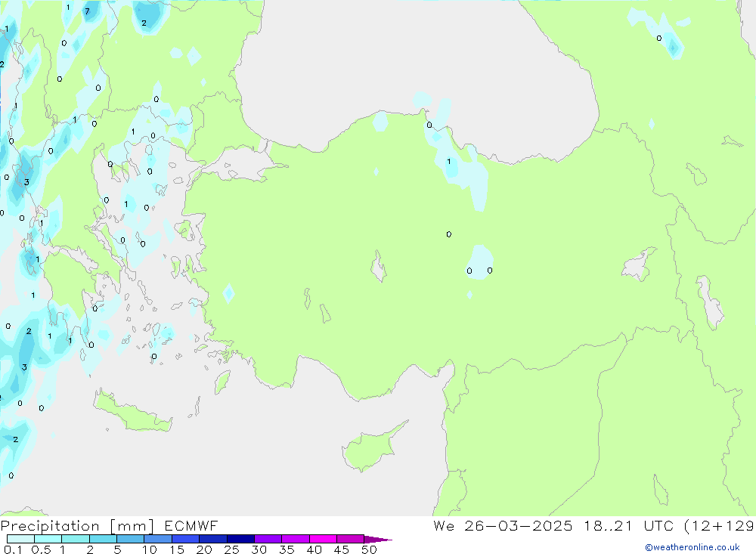This screenshot has height=554, width=756.
Task: Click the 15–20 mm legend swatch
Action: [185, 539]
